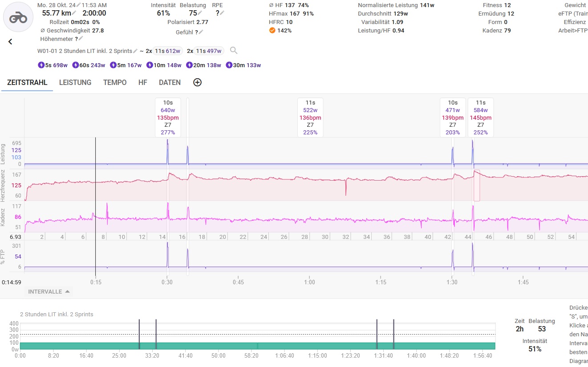
Task: Click the bicycle activity type icon
Action: coord(18,17)
